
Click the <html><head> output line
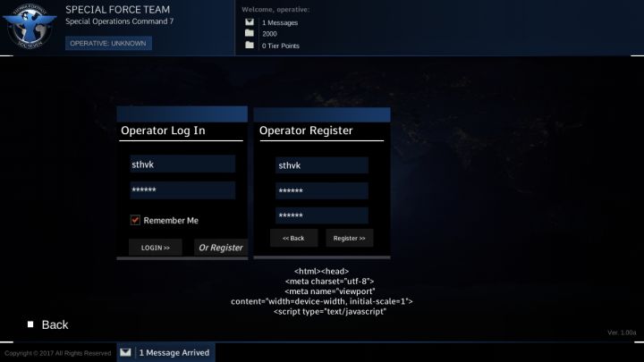point(322,272)
